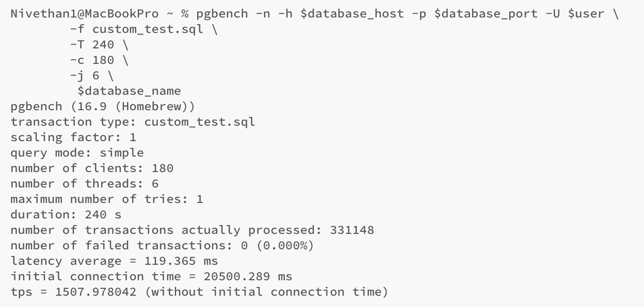Click the query mode: simple line

click(x=77, y=153)
